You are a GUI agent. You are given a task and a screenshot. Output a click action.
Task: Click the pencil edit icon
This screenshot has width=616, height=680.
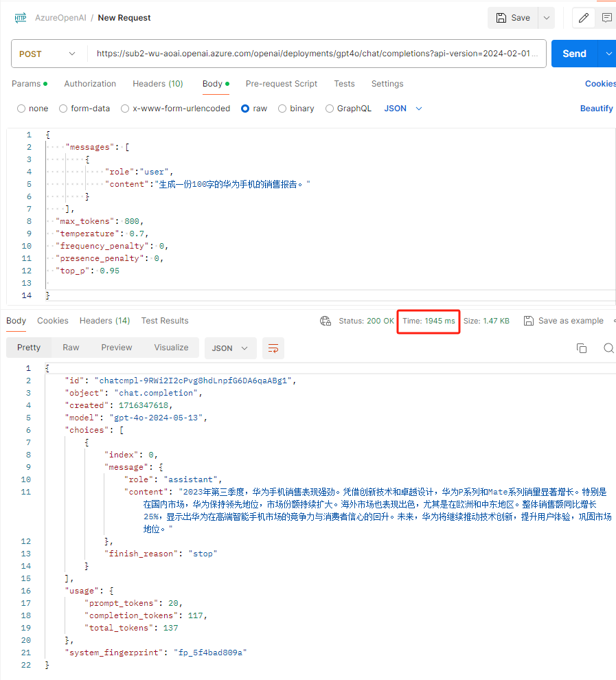tap(584, 18)
